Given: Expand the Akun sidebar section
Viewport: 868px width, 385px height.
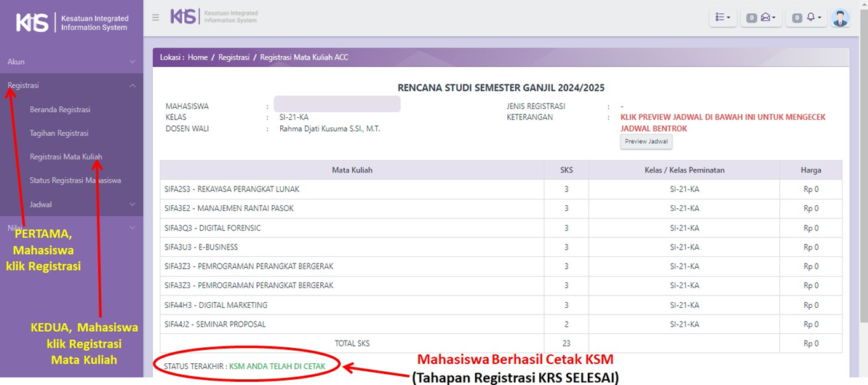Looking at the screenshot, I should click(71, 62).
